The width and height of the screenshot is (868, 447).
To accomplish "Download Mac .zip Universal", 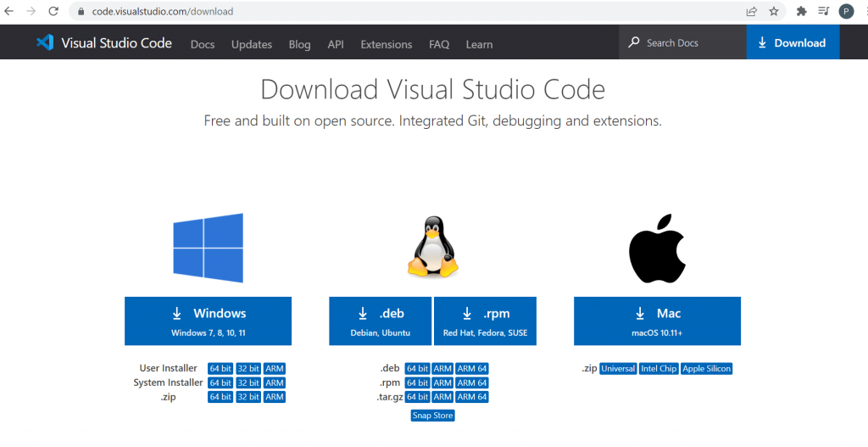I will [x=618, y=368].
